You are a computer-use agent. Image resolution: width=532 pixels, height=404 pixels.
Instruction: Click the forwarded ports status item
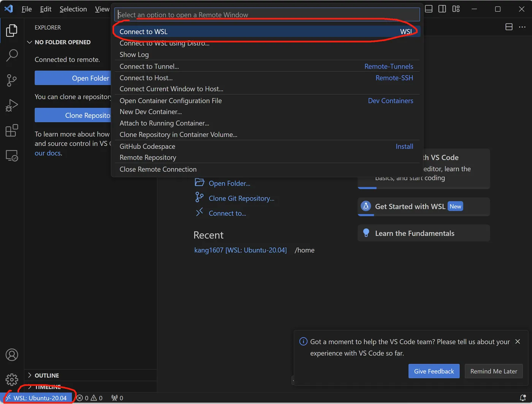117,398
